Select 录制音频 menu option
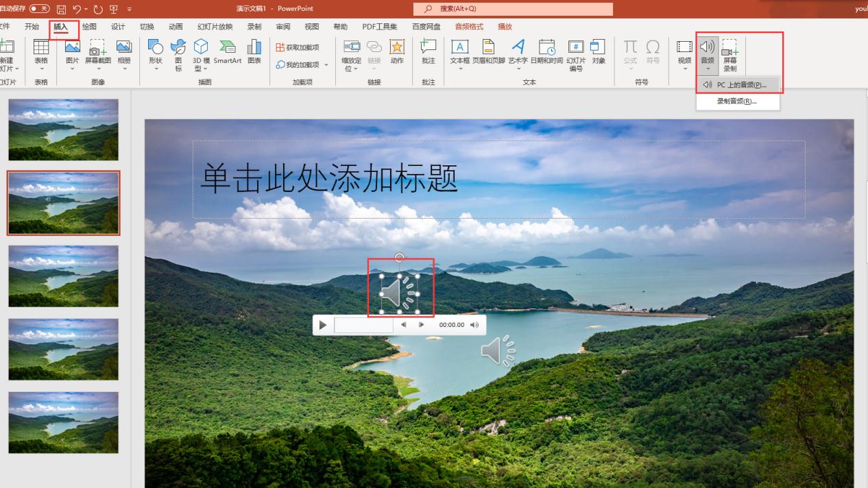 point(738,101)
